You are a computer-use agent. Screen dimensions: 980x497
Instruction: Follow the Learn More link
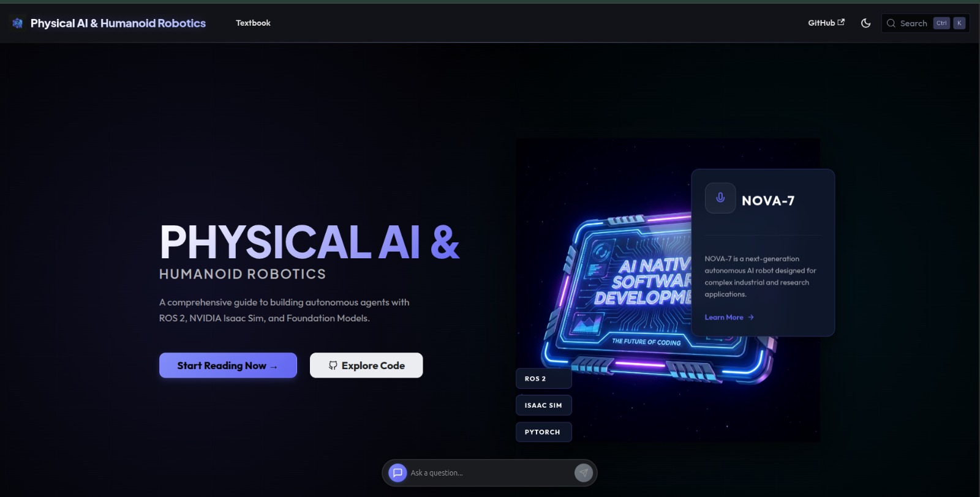click(723, 317)
